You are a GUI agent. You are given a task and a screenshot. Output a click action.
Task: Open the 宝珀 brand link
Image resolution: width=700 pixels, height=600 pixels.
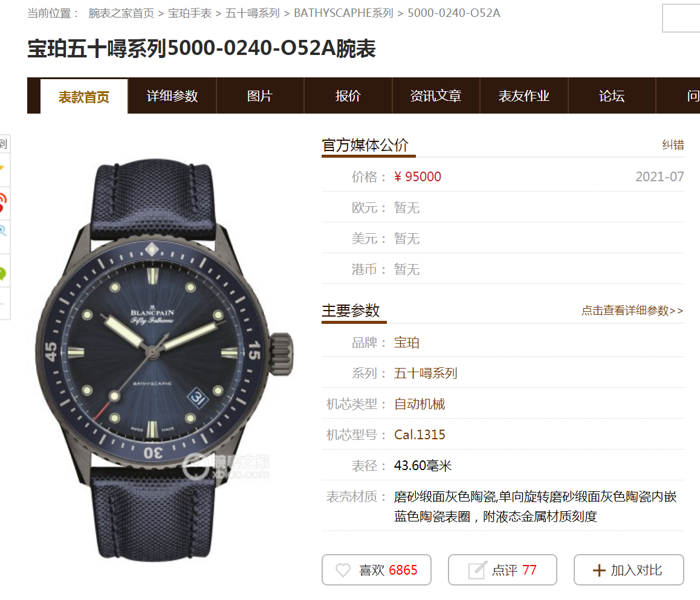406,343
